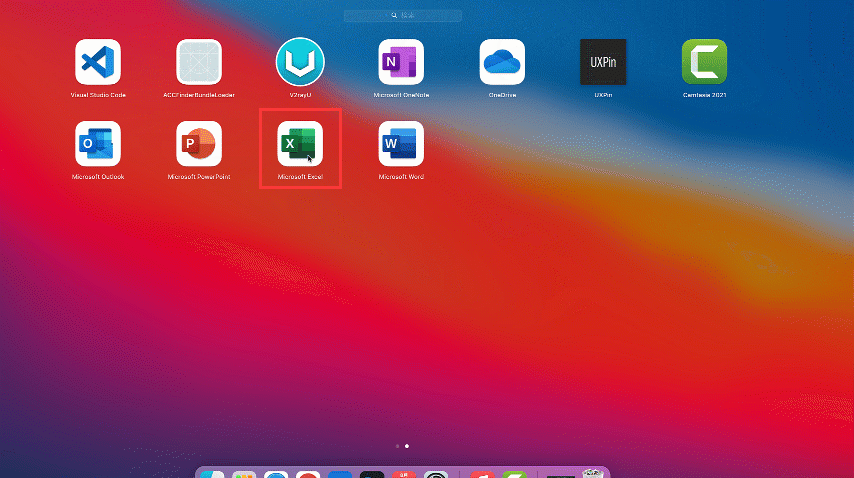Click the green Camtasia icon in Dock
854x478 pixels.
point(514,474)
